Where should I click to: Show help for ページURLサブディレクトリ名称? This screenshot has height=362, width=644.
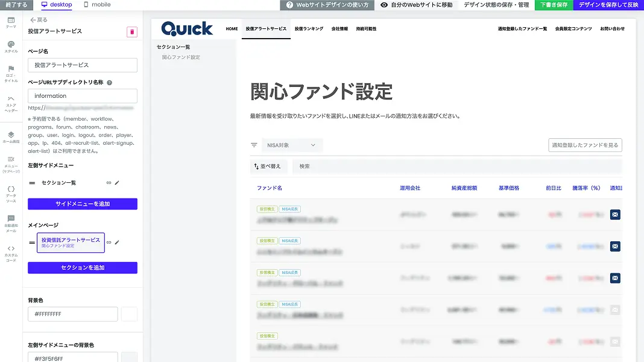109,83
